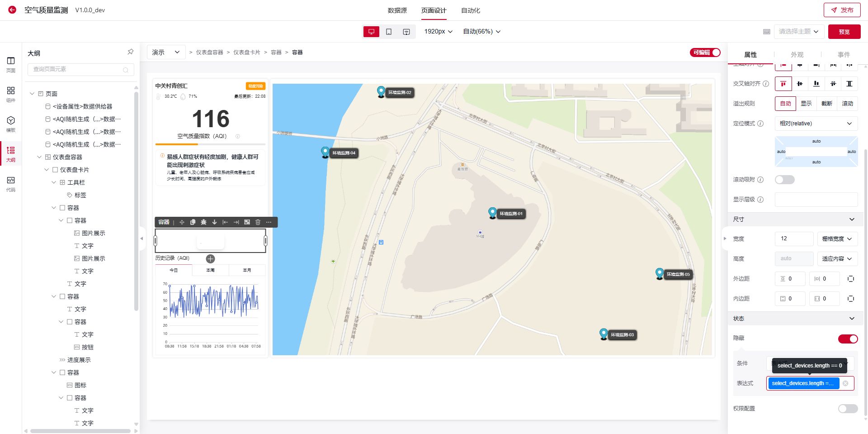Click the plus add button below container
868x434 pixels.
tap(210, 259)
